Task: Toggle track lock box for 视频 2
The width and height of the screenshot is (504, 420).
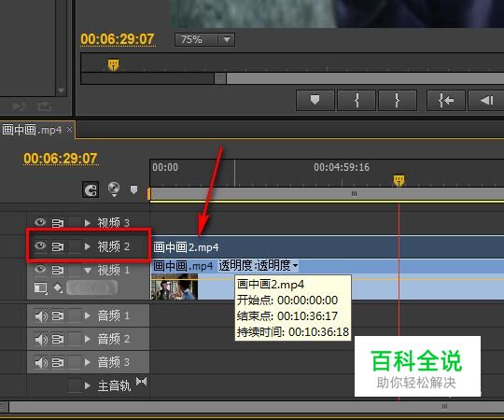Action: (x=75, y=246)
